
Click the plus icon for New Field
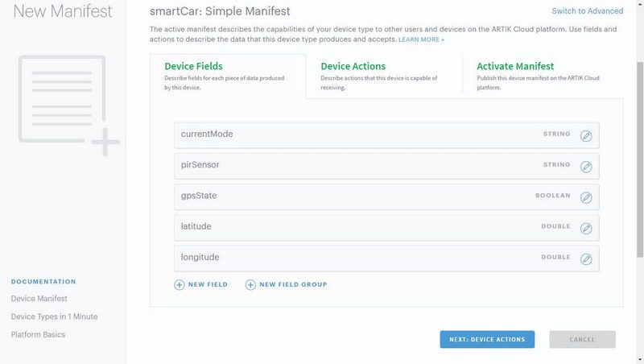coord(180,285)
